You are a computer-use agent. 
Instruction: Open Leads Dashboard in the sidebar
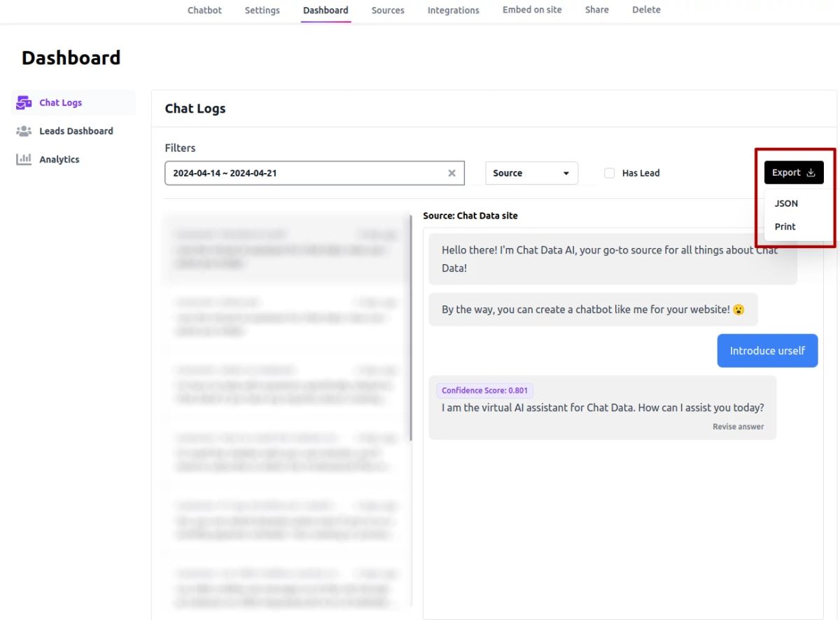point(75,131)
